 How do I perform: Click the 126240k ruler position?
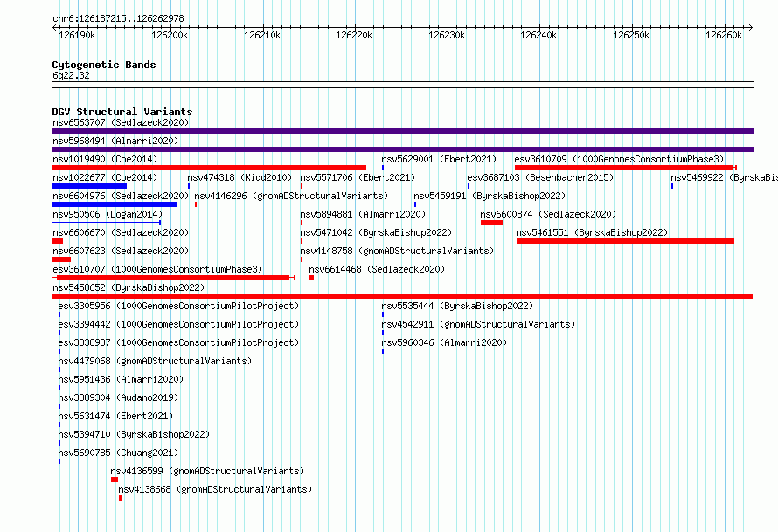[538, 35]
